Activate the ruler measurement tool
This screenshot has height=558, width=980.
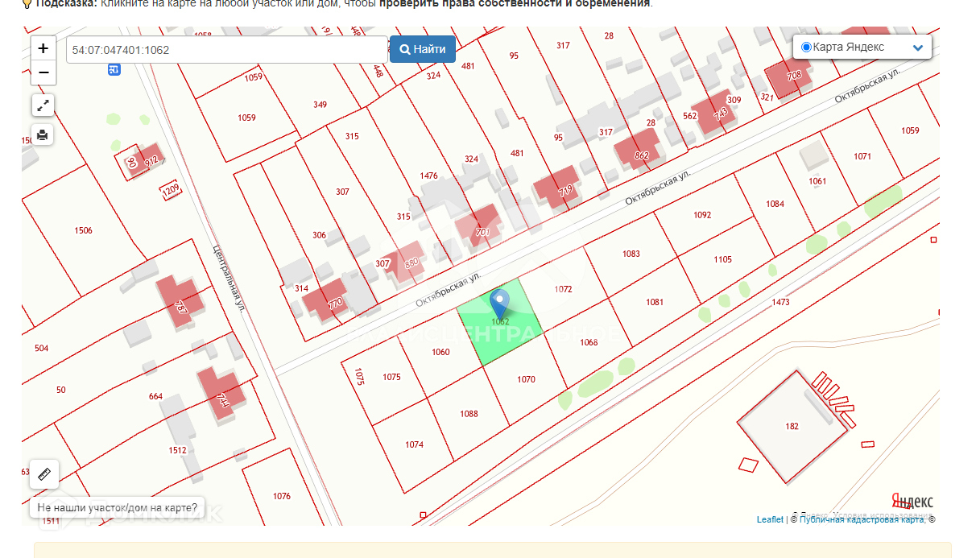[44, 474]
